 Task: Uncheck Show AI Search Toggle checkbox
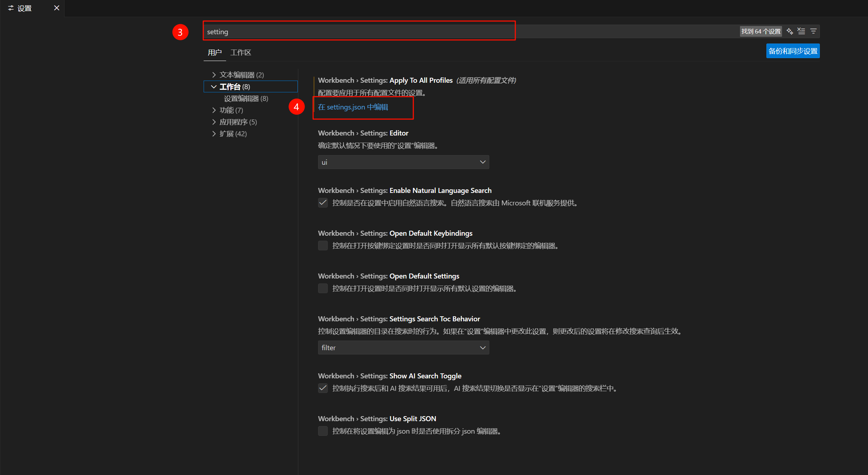(x=323, y=388)
